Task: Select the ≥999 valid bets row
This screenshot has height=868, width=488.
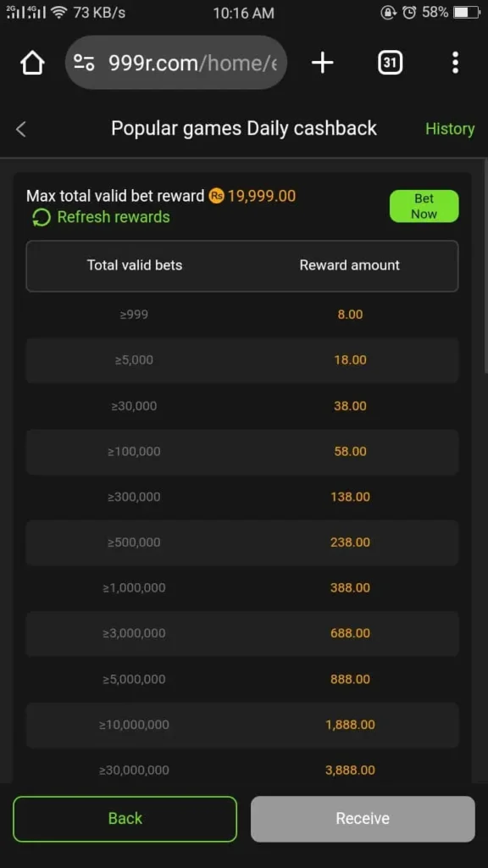Action: tap(242, 314)
